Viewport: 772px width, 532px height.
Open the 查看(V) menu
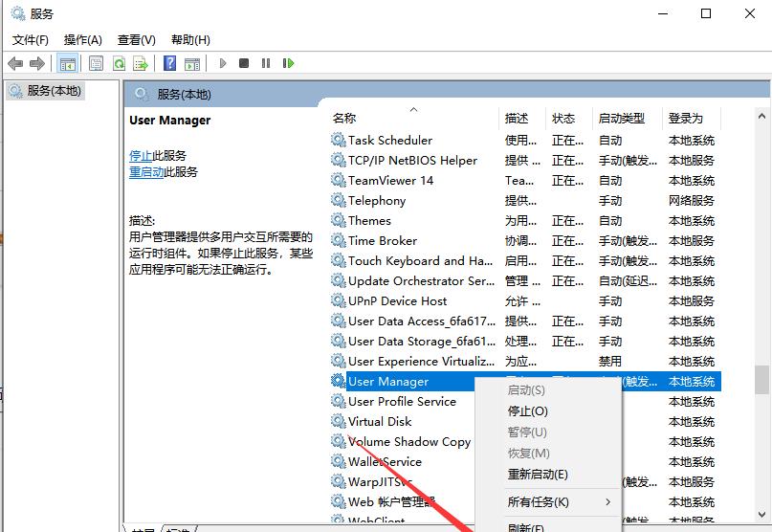pos(136,39)
